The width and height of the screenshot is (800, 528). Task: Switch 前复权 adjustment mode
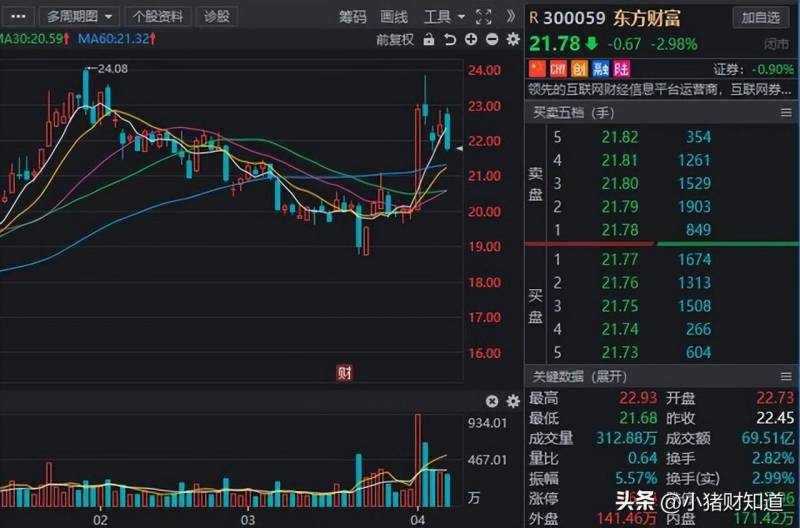tap(394, 39)
